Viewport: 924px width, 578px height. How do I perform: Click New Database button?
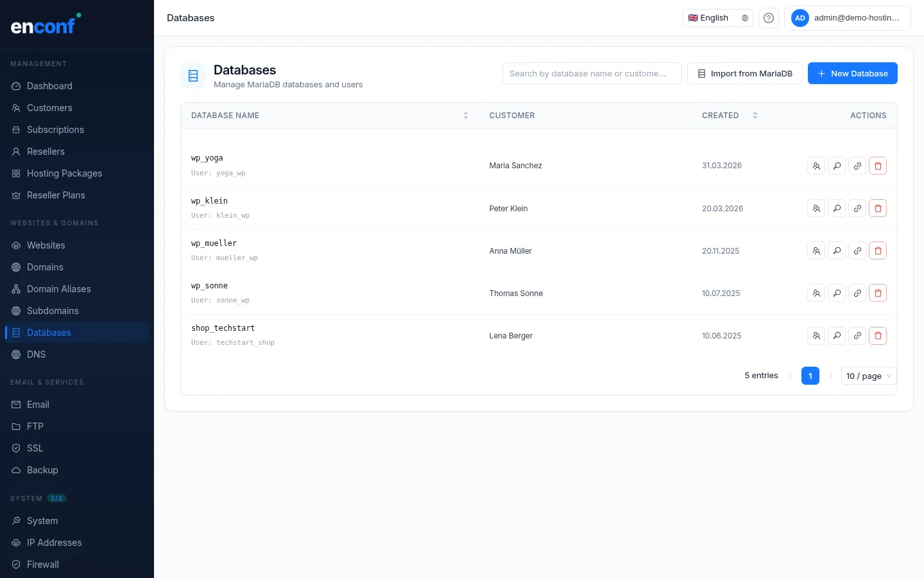tap(852, 73)
